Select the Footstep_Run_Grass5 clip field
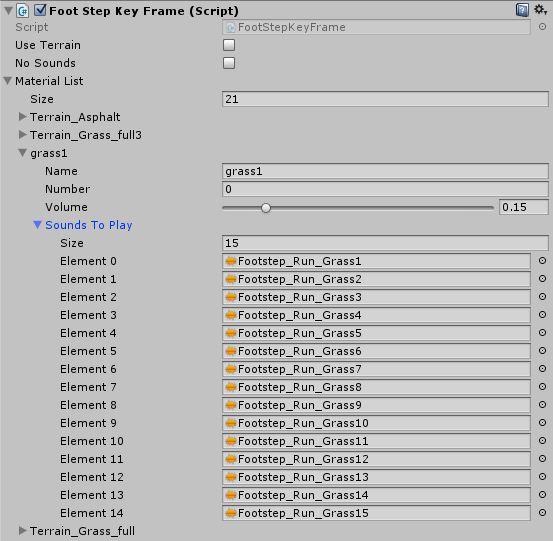The image size is (553, 541). pos(376,333)
